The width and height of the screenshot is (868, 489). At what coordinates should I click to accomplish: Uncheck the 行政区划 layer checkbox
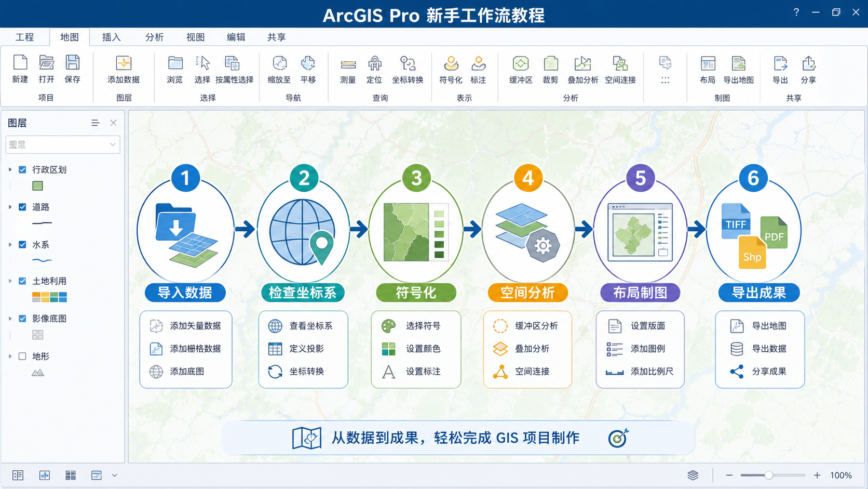click(x=22, y=169)
